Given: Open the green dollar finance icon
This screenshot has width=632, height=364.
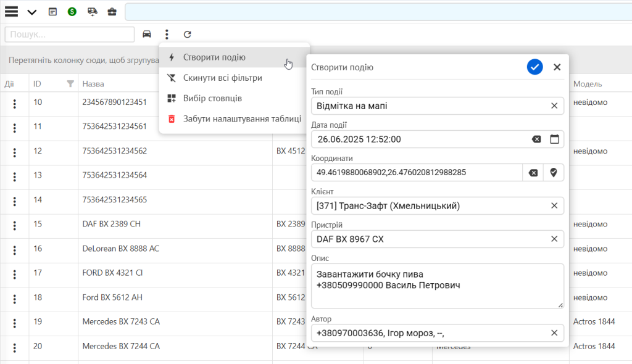Looking at the screenshot, I should point(72,12).
